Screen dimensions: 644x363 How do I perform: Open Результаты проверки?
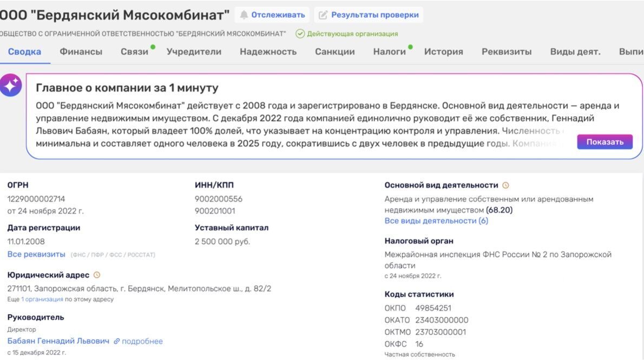coord(369,15)
